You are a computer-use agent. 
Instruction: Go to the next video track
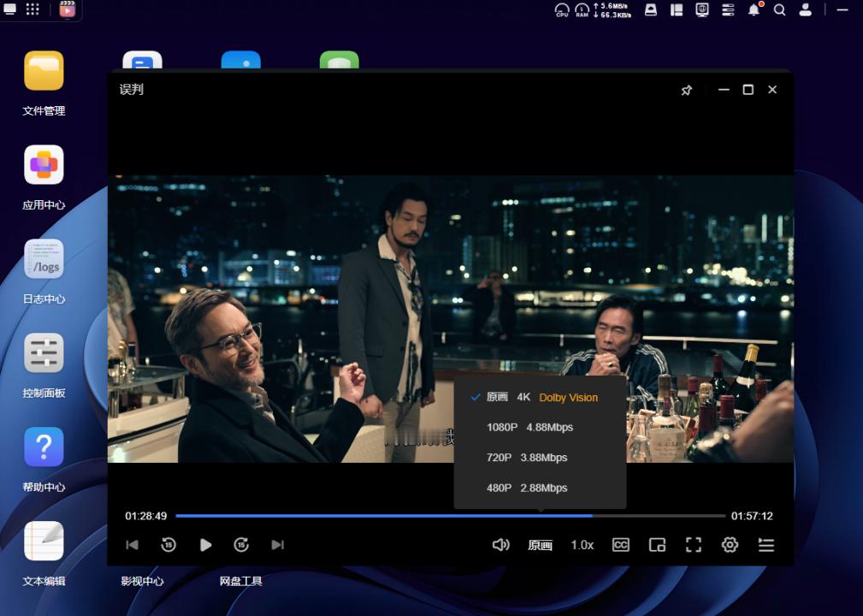(x=278, y=544)
